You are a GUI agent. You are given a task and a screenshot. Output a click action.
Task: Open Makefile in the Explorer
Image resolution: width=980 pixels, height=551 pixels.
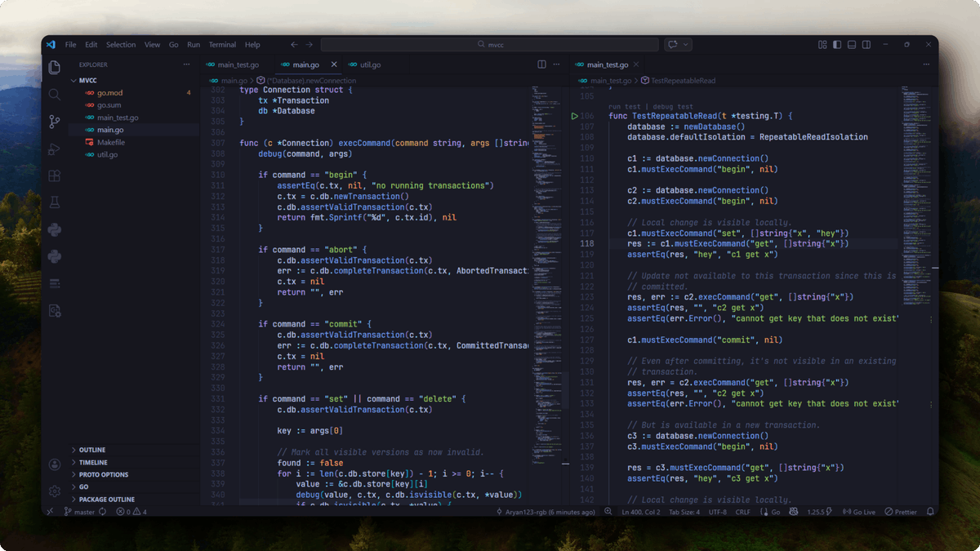[x=134, y=142]
